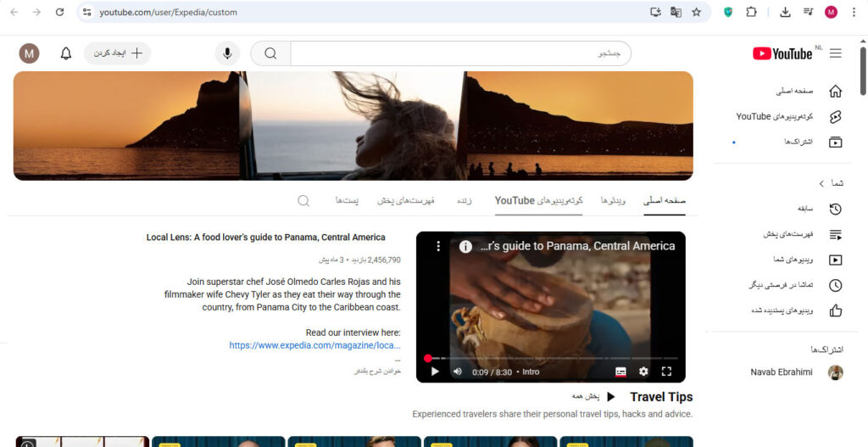The image size is (868, 447).
Task: Open the green shield extension icon
Action: click(728, 12)
